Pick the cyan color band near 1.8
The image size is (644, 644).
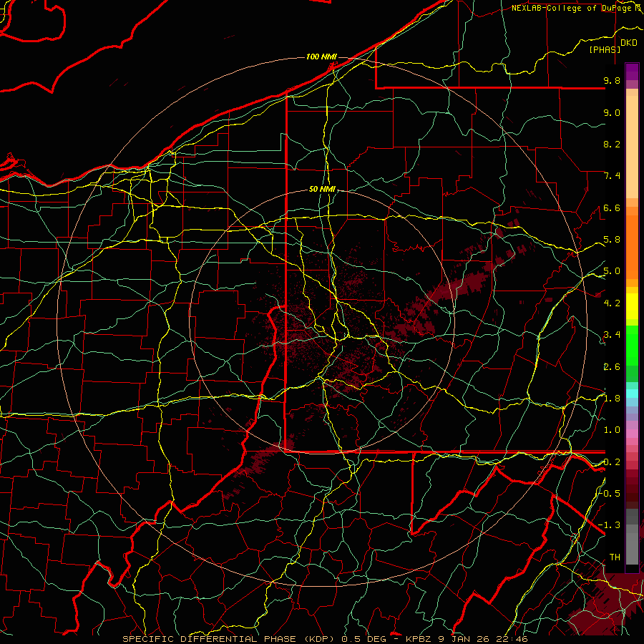(x=632, y=394)
